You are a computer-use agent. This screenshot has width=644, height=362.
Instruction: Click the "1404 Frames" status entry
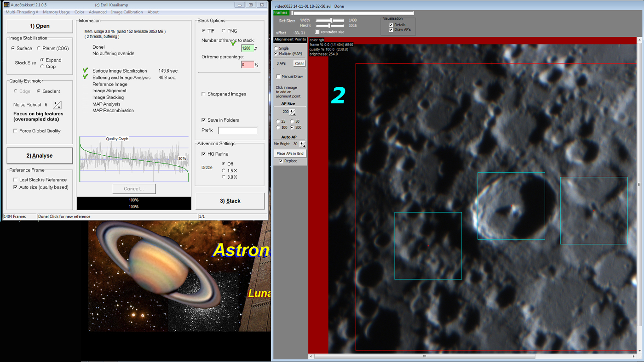tap(15, 216)
